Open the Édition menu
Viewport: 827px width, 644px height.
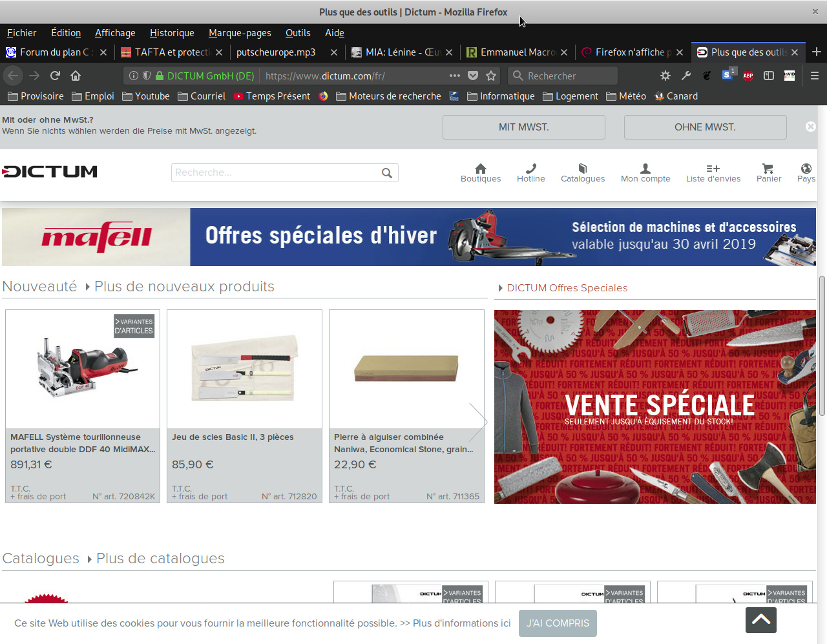(x=66, y=33)
